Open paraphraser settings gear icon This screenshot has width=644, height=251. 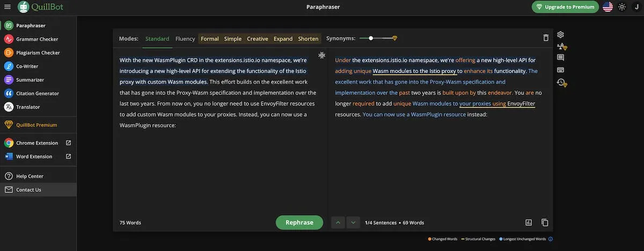[x=560, y=34]
